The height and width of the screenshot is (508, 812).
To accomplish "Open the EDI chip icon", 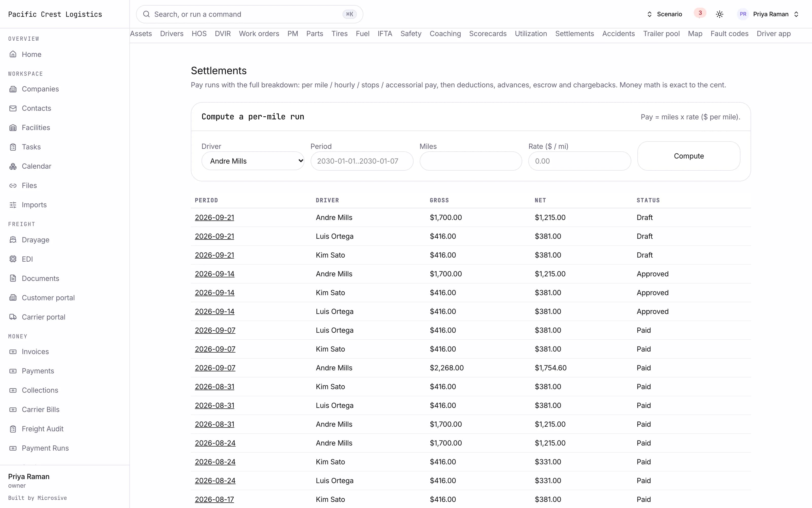I will coord(13,259).
